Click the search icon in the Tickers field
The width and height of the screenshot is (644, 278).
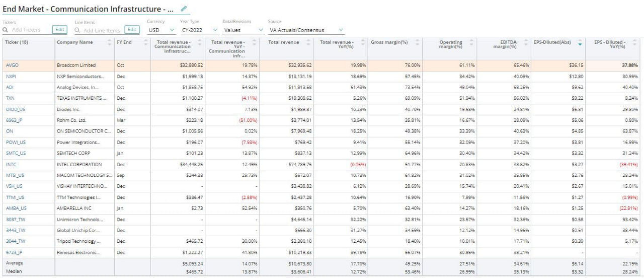point(5,30)
